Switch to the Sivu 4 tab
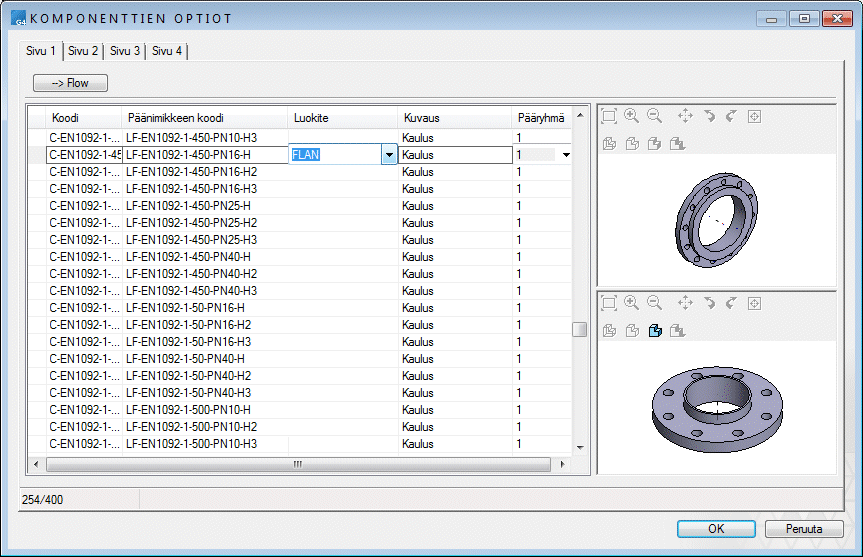863x557 pixels. 166,51
